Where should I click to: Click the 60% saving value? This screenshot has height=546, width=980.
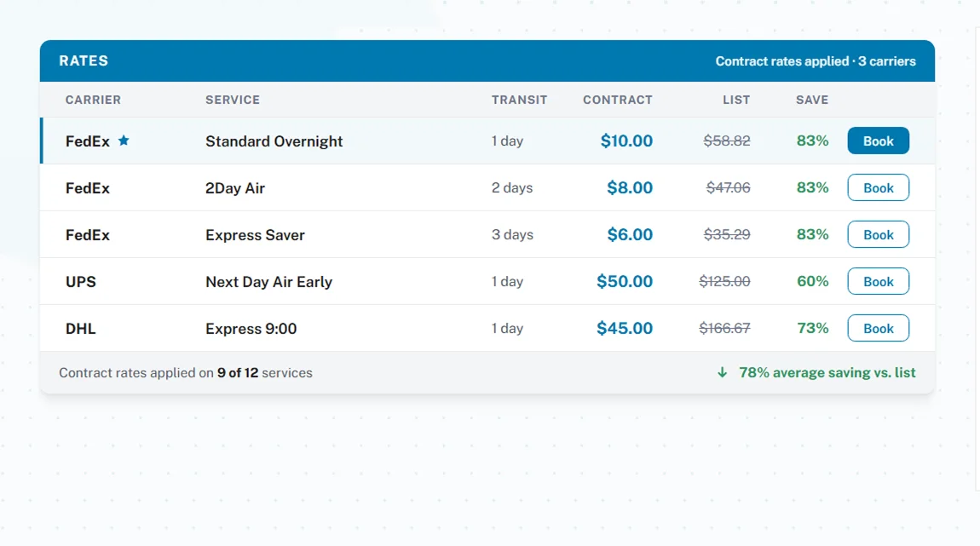point(812,282)
